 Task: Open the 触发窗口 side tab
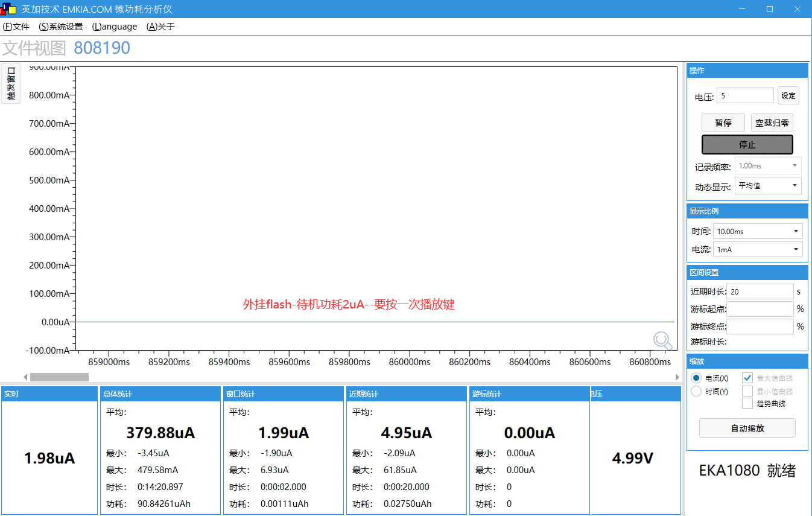click(11, 83)
